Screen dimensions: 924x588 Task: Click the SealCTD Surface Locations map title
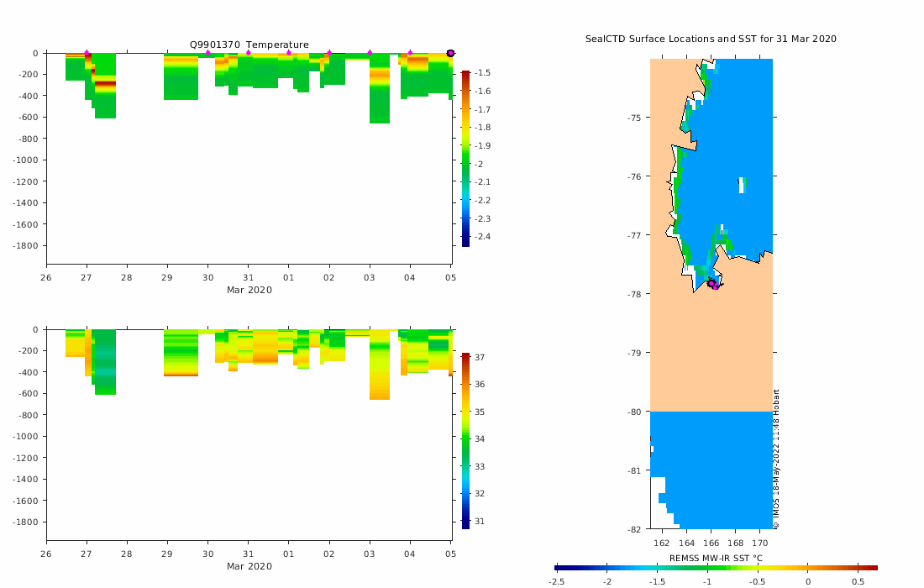point(711,39)
